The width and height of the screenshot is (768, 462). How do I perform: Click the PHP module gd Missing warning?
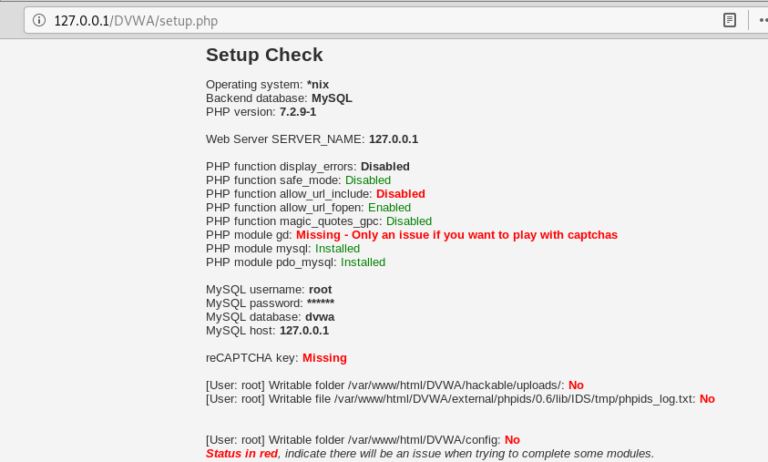(456, 235)
